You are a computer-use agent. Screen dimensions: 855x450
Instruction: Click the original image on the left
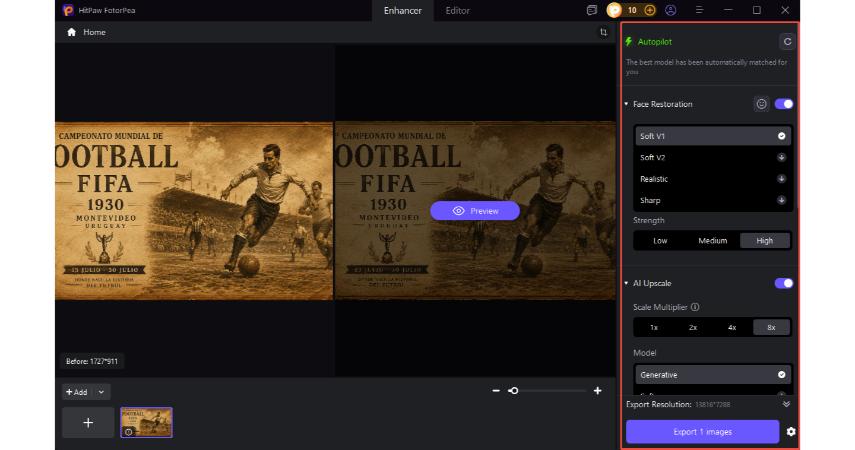tap(194, 211)
